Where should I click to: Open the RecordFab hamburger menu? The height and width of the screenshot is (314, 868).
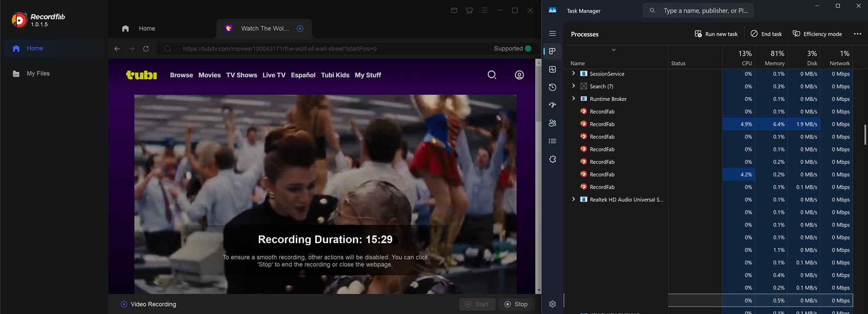point(484,10)
